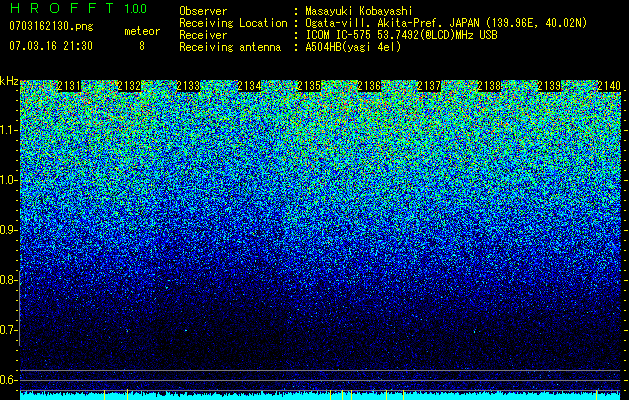Select the filename 0703162130.png
This screenshot has width=629, height=400.
51,27
